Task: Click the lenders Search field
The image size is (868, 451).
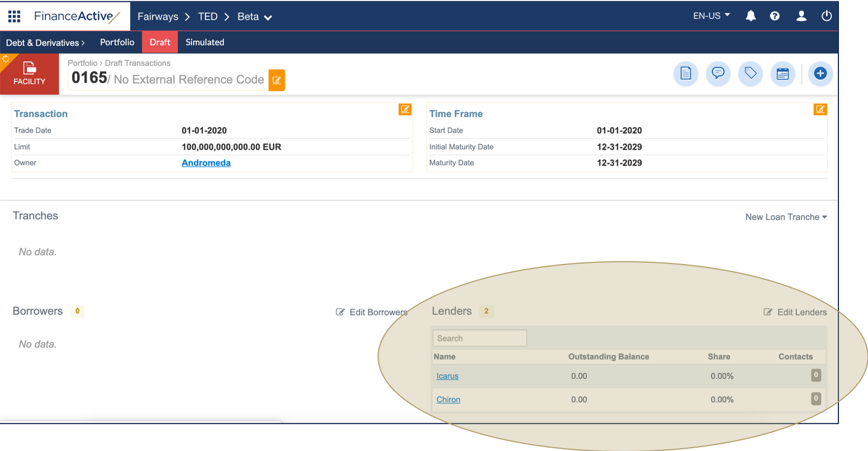Action: [479, 338]
